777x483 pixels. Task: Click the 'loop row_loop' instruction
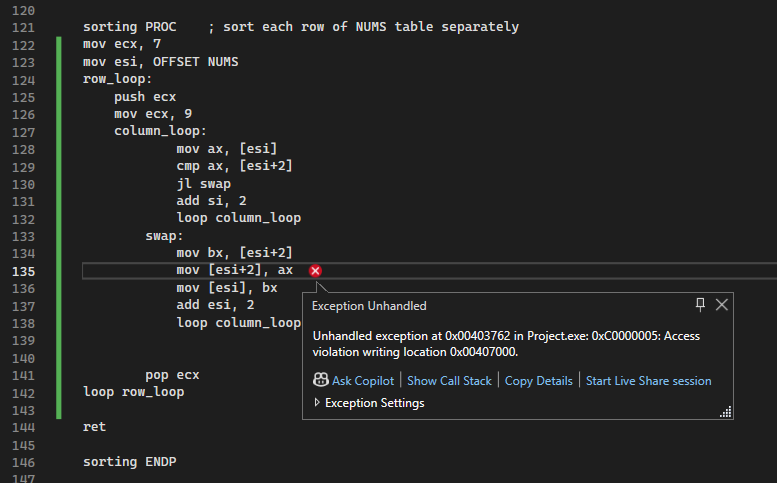point(133,392)
